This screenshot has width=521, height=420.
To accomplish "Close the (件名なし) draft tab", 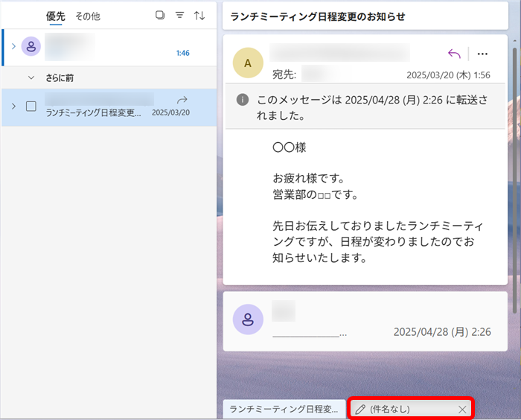I will [462, 409].
